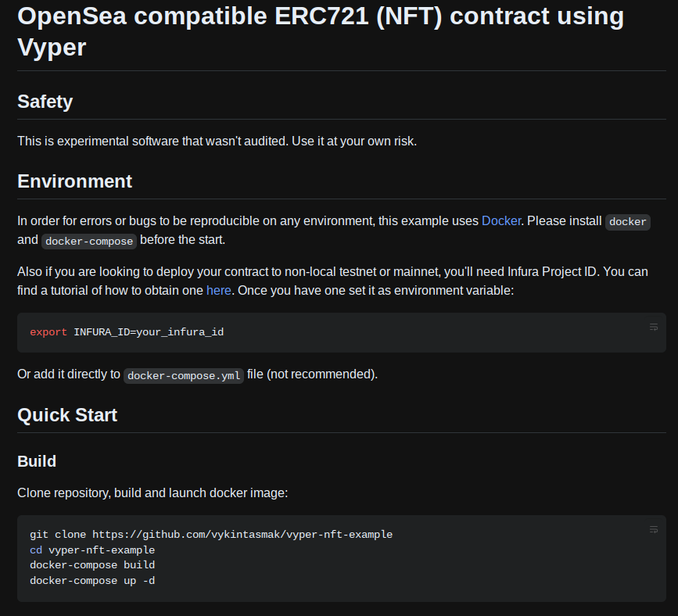Click the 'docker-compose' inline code tag
The image size is (678, 616).
pyautogui.click(x=89, y=242)
